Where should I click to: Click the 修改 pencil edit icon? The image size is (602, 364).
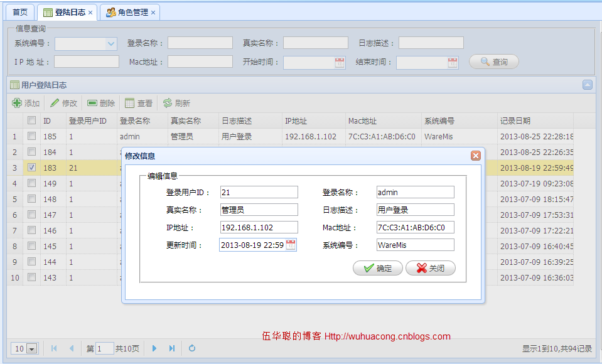pyautogui.click(x=55, y=103)
